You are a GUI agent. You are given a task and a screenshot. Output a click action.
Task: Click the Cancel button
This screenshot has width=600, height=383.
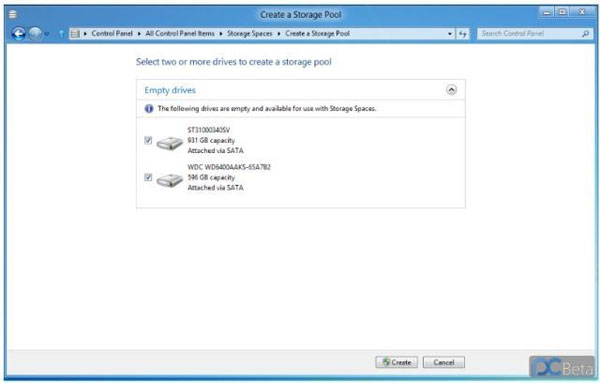[x=443, y=362]
